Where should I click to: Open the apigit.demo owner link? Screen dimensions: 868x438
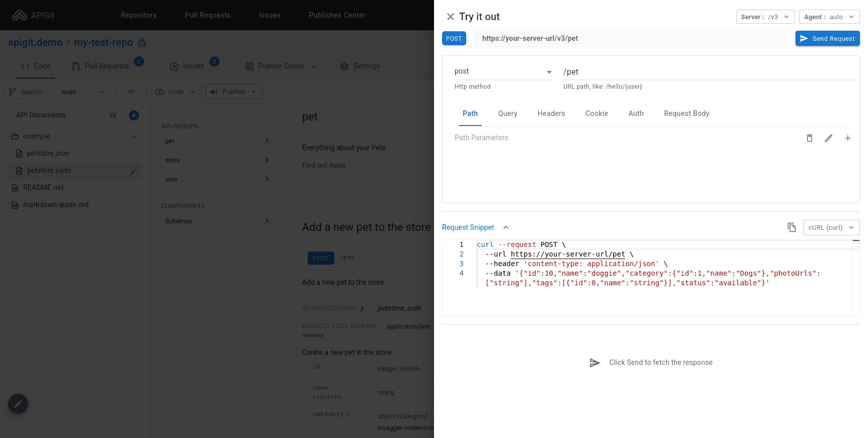point(35,42)
